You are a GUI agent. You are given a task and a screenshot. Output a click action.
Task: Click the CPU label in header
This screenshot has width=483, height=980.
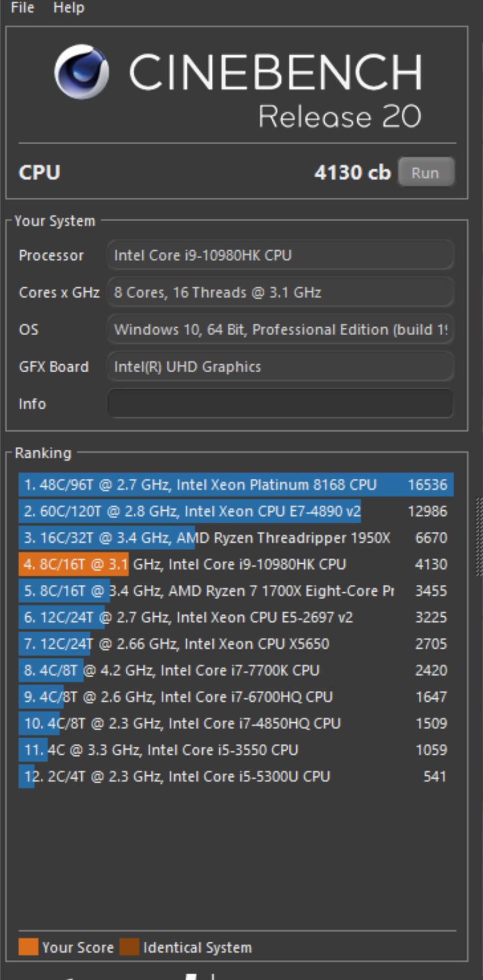(39, 172)
